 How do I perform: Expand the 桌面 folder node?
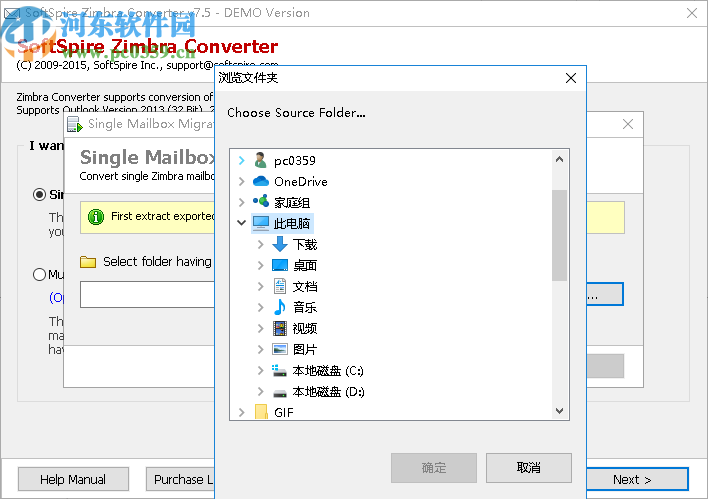click(x=261, y=266)
